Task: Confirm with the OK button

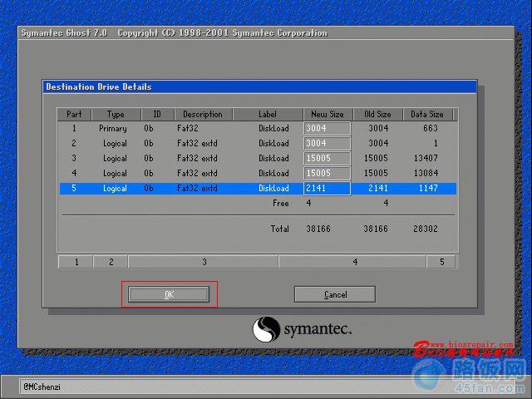Action: point(169,294)
